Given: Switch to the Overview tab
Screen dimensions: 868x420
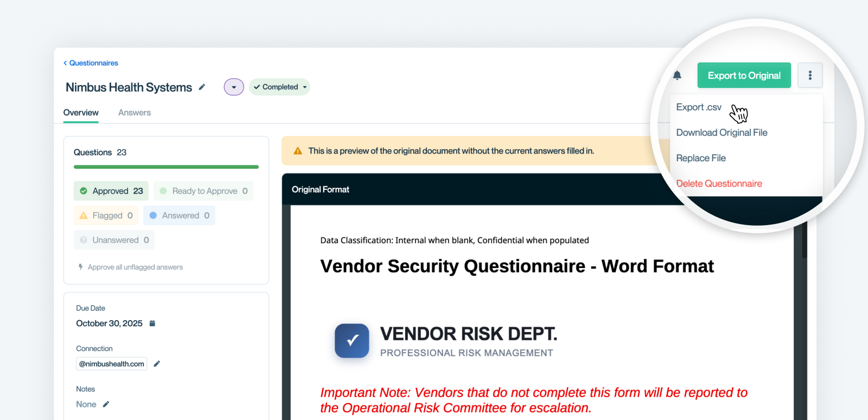Looking at the screenshot, I should point(81,112).
